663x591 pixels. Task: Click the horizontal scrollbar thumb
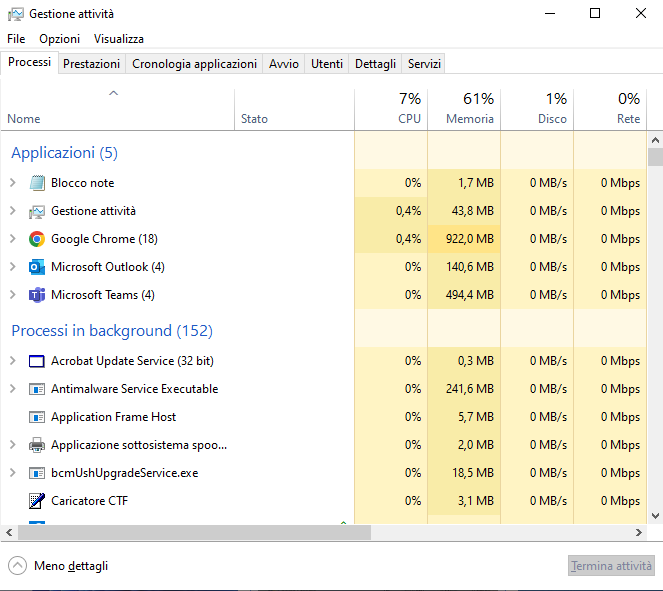point(194,533)
